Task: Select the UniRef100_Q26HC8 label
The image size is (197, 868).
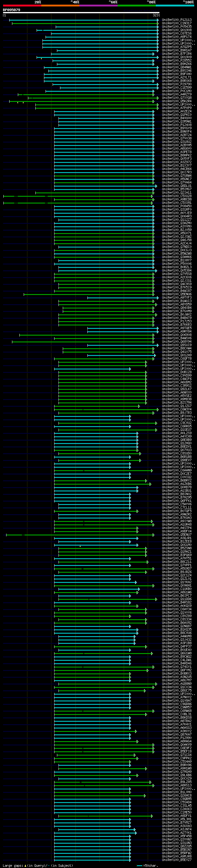Action: pyautogui.click(x=177, y=796)
